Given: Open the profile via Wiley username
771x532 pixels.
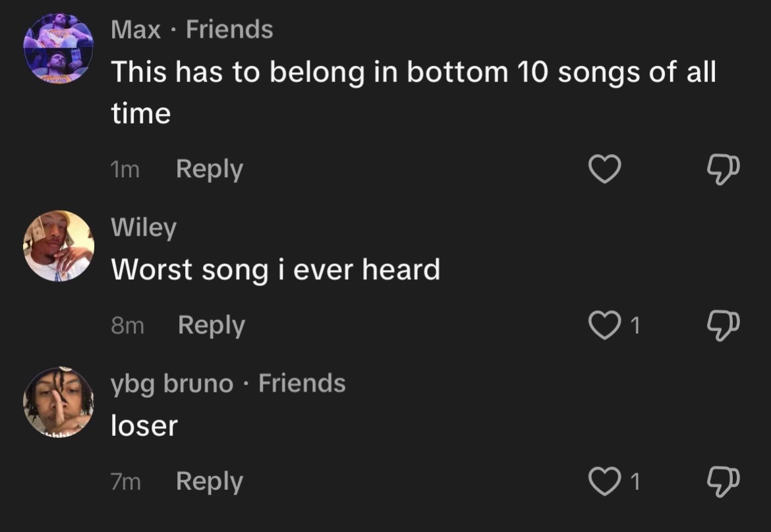Looking at the screenshot, I should coord(144,227).
